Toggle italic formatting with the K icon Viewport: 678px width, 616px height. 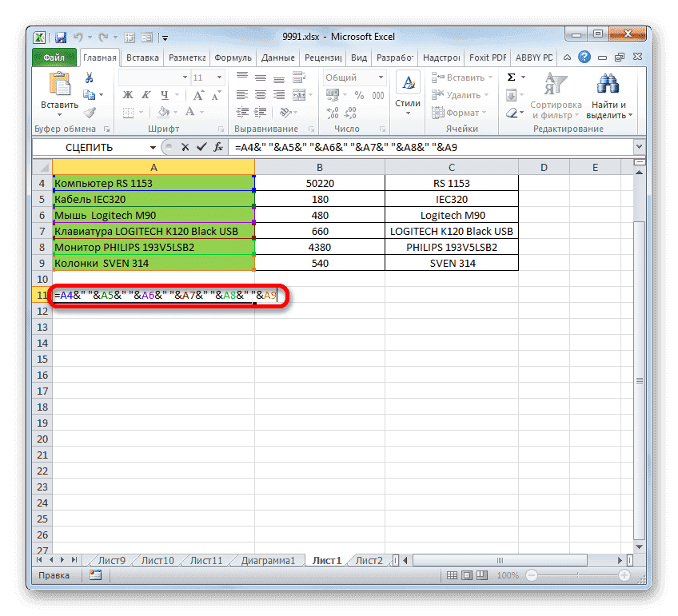146,95
